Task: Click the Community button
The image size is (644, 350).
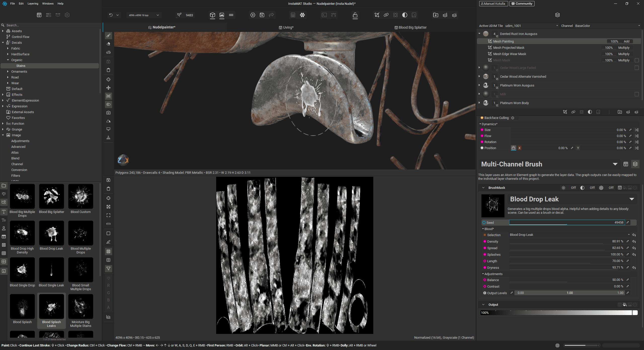Action: (x=522, y=4)
